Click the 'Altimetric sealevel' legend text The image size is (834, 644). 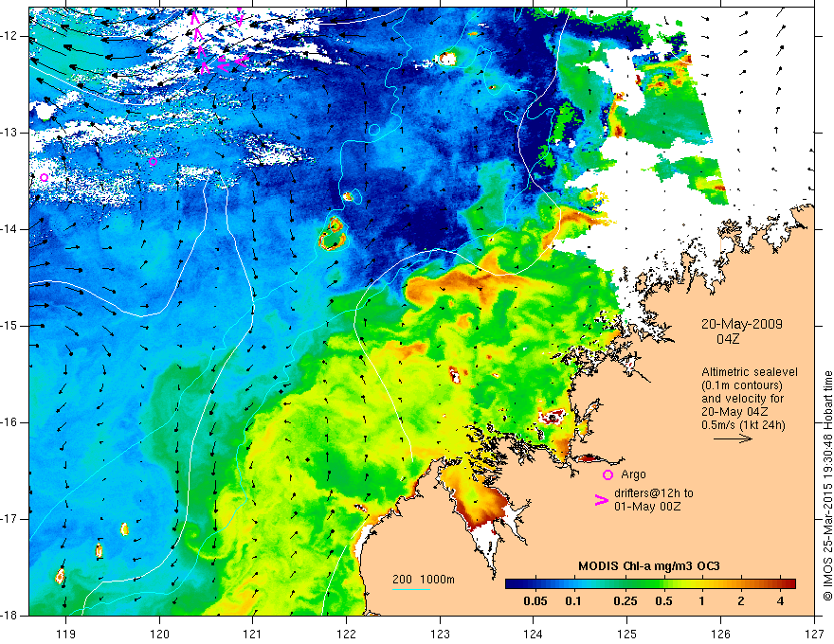pyautogui.click(x=750, y=372)
